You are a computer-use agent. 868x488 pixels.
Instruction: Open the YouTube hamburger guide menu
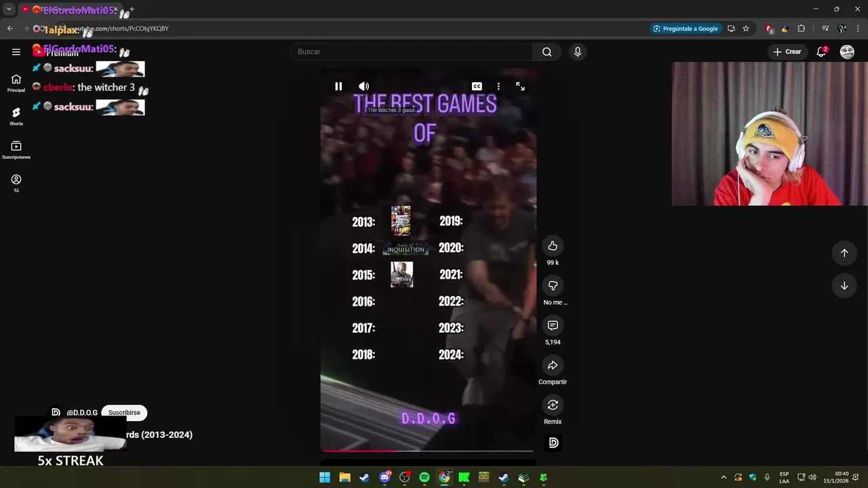point(16,52)
